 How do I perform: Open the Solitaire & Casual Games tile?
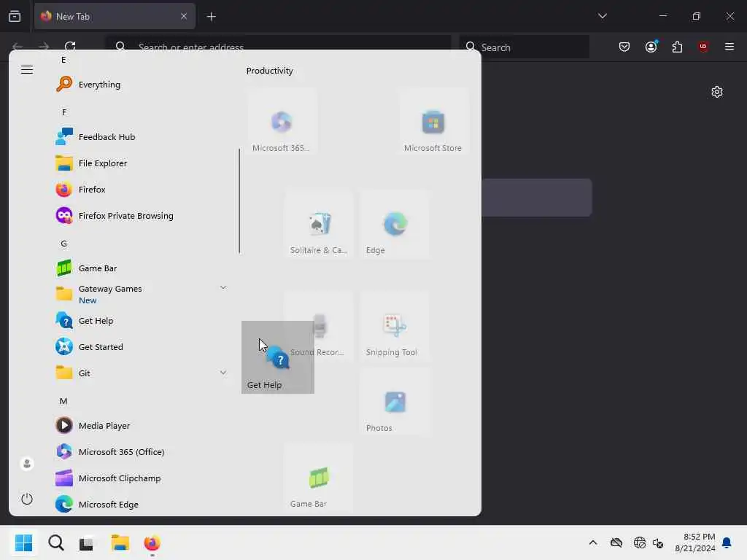(x=319, y=224)
